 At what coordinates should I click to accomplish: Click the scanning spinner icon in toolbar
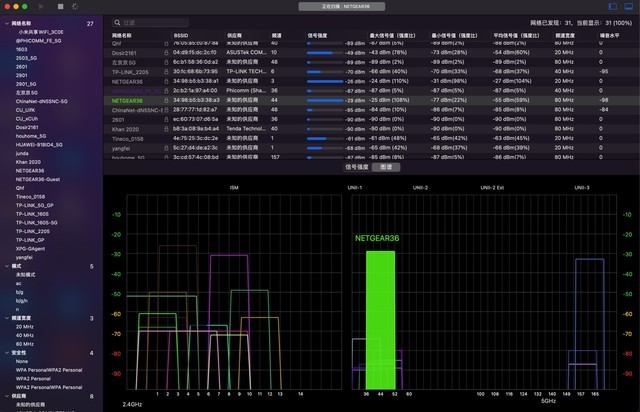pyautogui.click(x=75, y=7)
